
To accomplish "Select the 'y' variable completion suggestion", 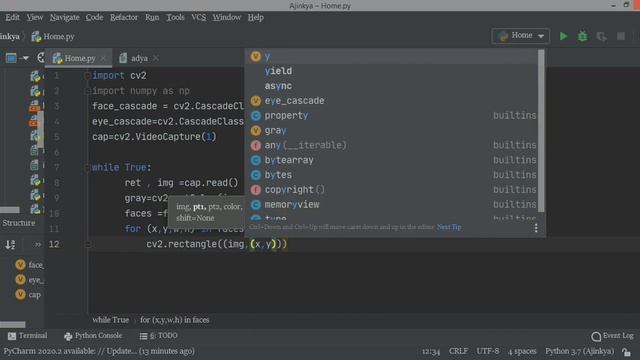I will click(392, 56).
